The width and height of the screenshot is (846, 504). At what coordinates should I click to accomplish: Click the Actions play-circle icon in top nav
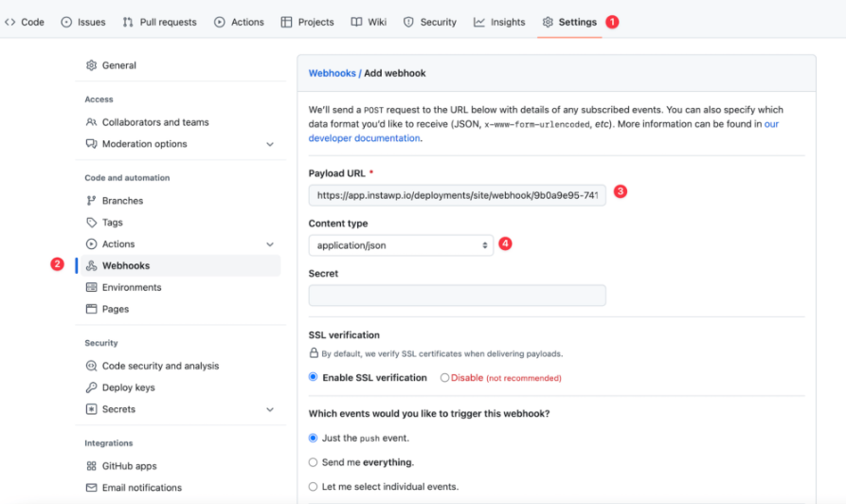219,22
